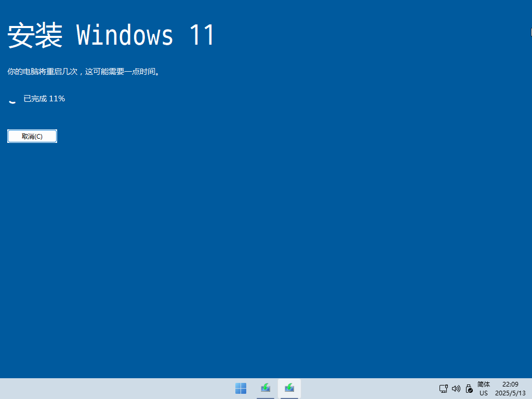Open the volume speaker tray icon
This screenshot has height=399, width=532.
tap(456, 389)
